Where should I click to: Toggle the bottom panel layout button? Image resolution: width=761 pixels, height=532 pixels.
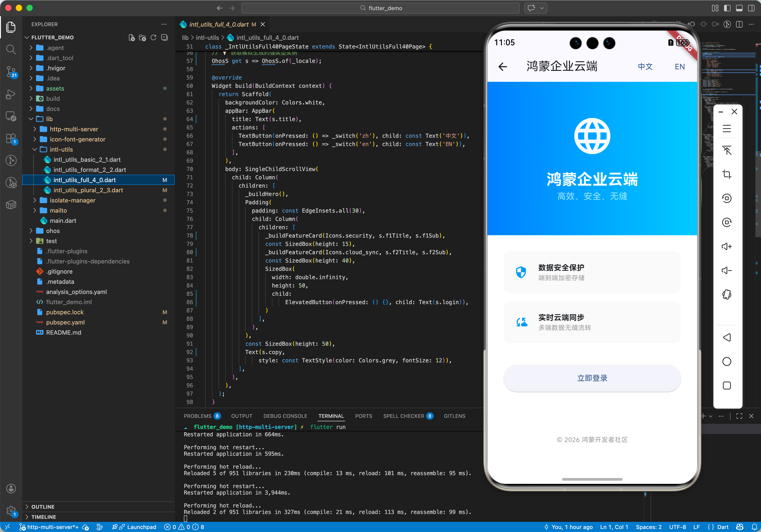(739, 8)
